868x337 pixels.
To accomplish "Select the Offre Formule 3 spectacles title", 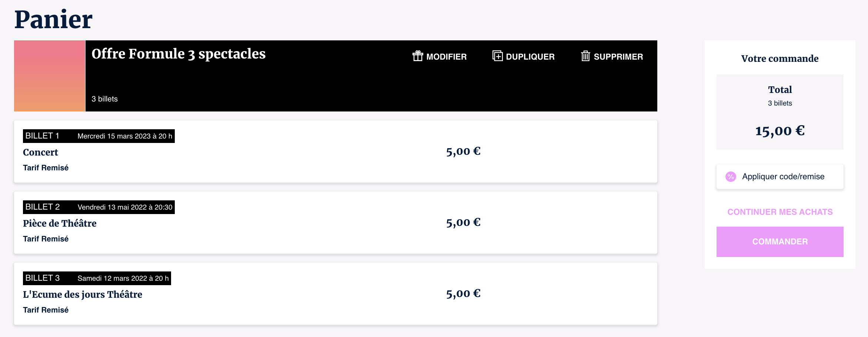I will [178, 54].
